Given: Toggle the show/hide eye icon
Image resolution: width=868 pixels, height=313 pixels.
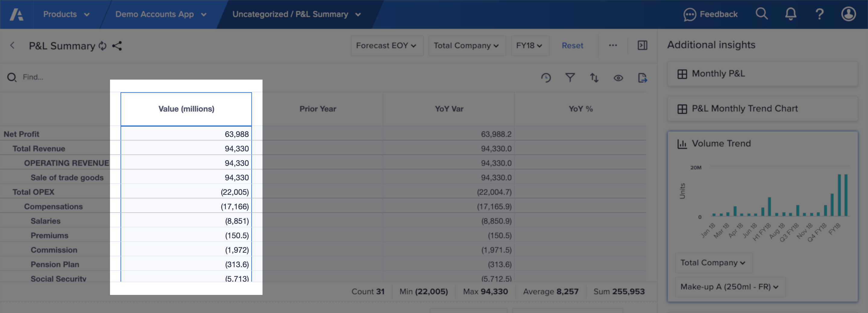Looking at the screenshot, I should [618, 78].
